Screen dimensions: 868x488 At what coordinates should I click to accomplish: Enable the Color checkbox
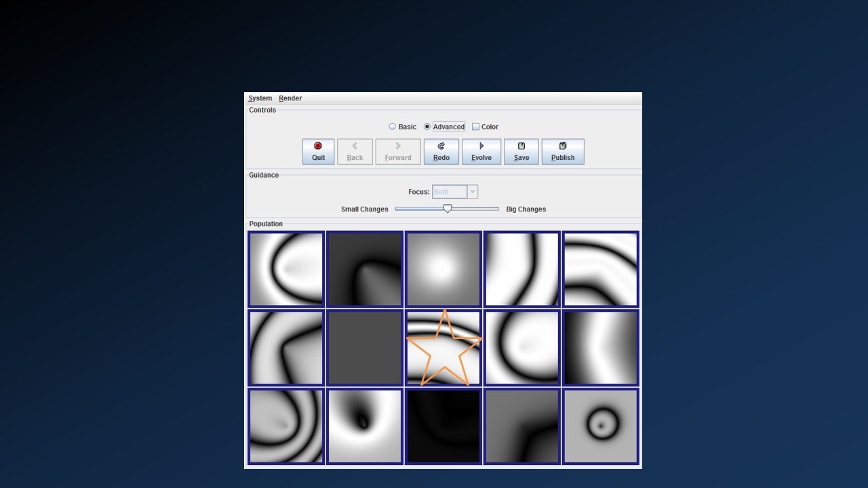[x=476, y=127]
